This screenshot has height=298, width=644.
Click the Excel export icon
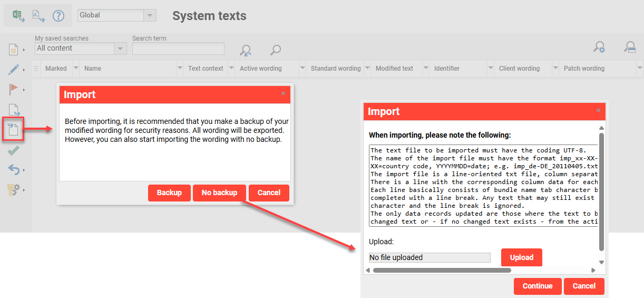click(18, 15)
